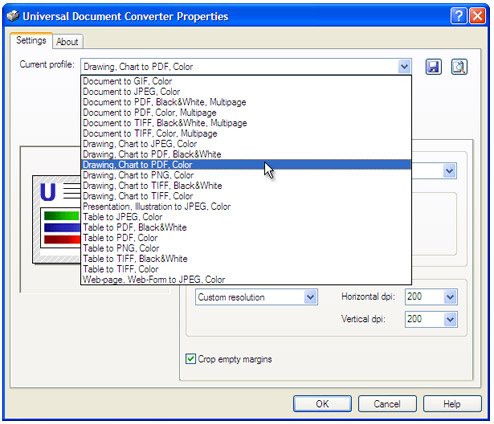Image resolution: width=494 pixels, height=424 pixels.
Task: Save the current profile with floppy icon
Action: (433, 67)
